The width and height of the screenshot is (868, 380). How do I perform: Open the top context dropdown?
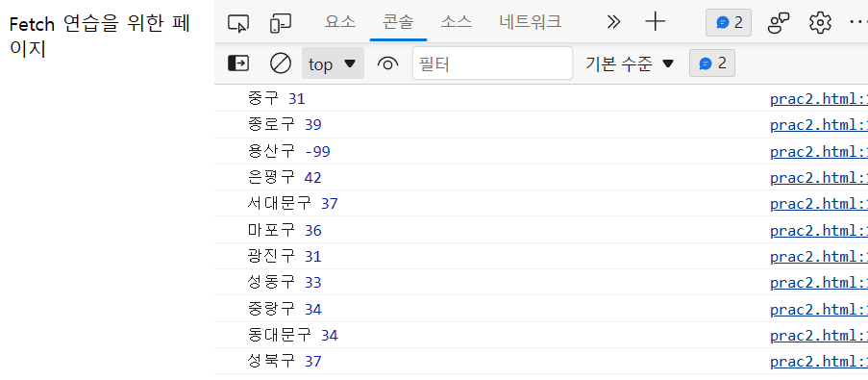click(x=333, y=63)
